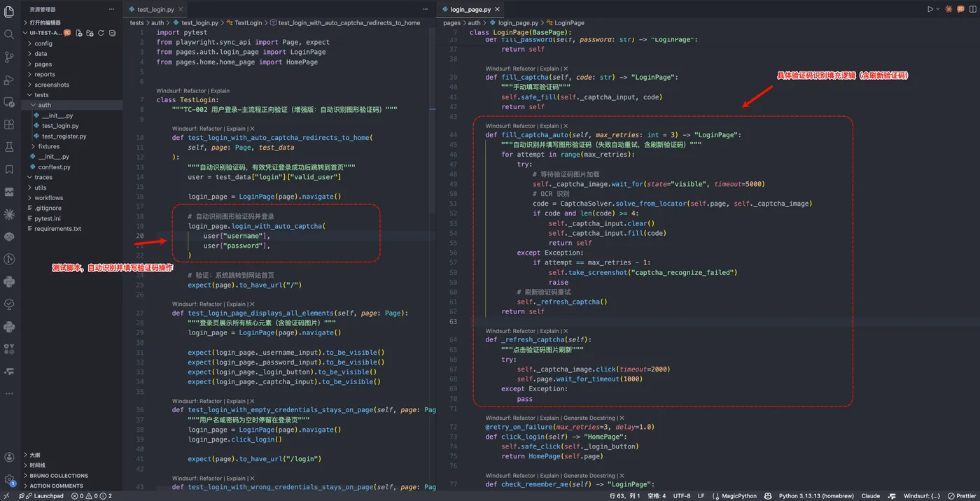Viewport: 980px width, 501px height.
Task: Open the run options dropdown arrow
Action: [x=939, y=9]
